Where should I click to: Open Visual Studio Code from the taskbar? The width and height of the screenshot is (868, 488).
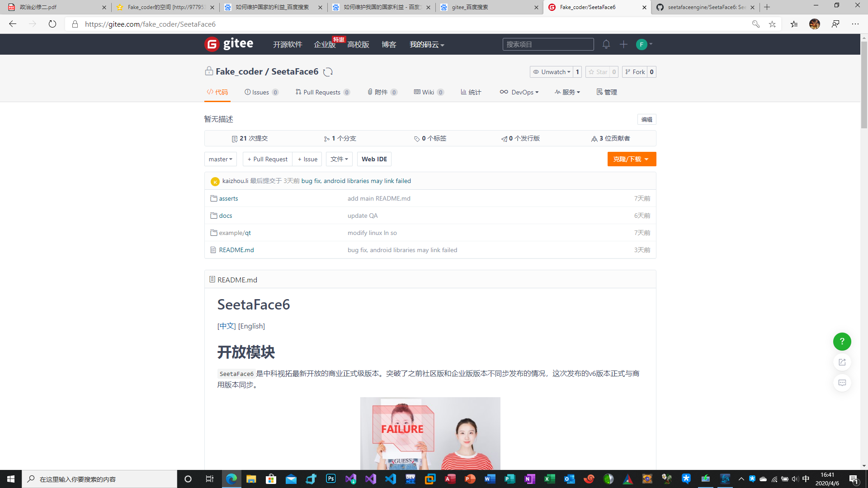tap(391, 479)
